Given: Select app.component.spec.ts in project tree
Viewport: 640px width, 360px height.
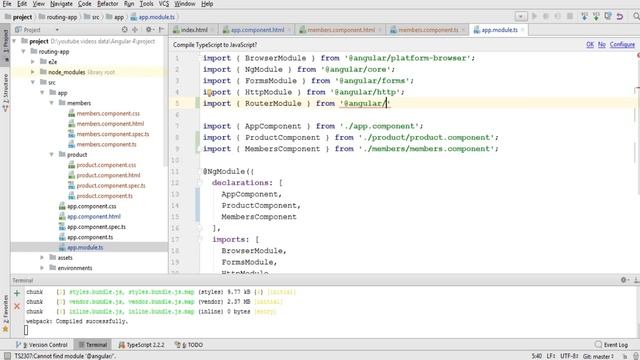Looking at the screenshot, I should point(92,227).
